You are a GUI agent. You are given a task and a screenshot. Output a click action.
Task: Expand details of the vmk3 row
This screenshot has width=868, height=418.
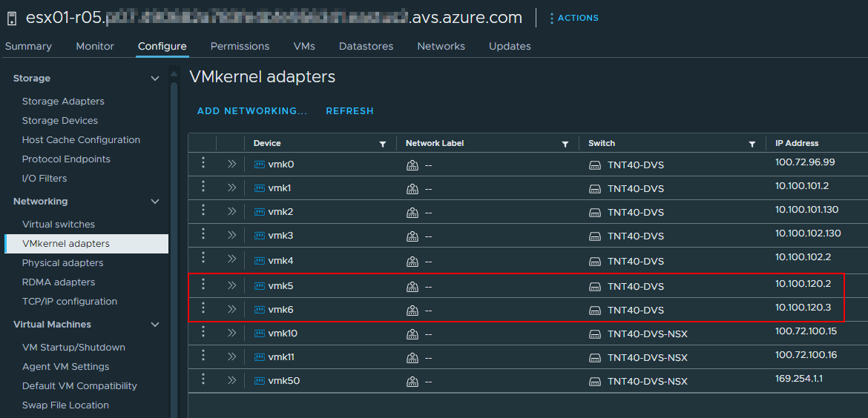tap(232, 236)
